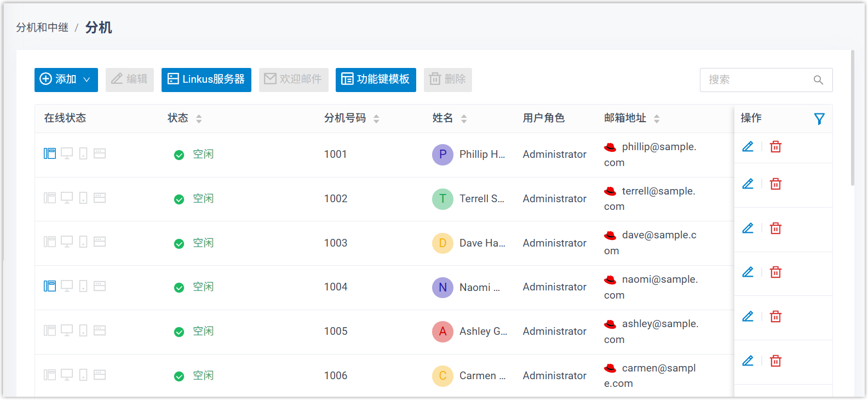
Task: Open the Linkus服务器 settings button
Action: [x=206, y=79]
